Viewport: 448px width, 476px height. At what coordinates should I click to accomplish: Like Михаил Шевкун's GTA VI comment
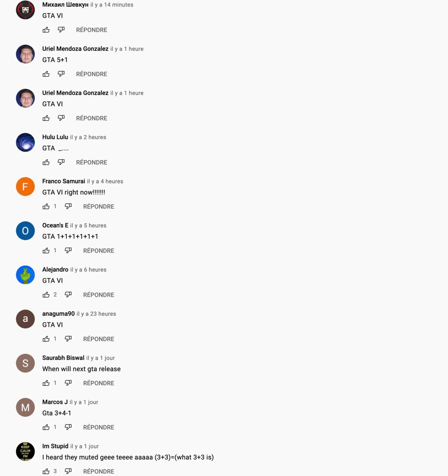tap(46, 30)
